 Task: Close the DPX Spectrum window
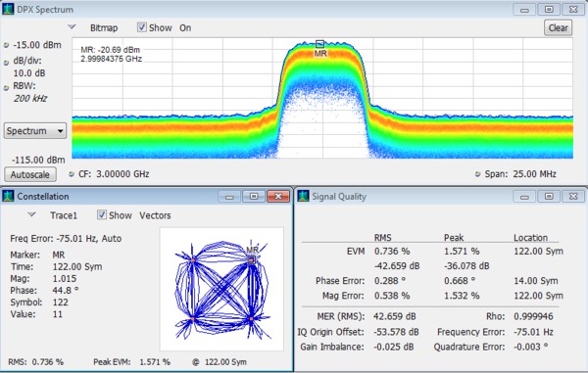coord(573,10)
